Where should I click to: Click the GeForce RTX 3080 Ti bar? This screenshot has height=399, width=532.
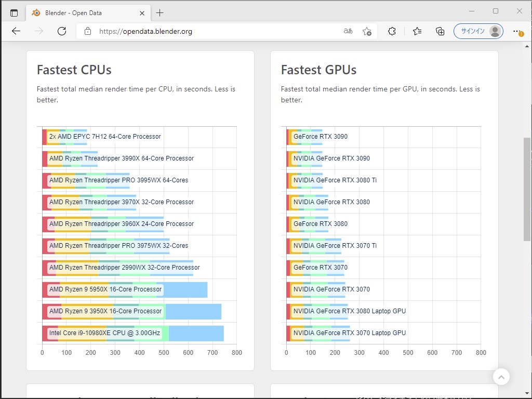(x=304, y=180)
